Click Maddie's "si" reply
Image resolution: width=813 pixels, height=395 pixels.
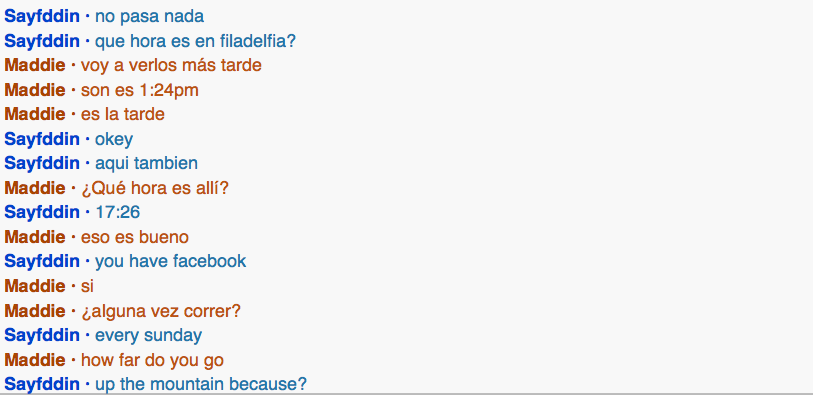click(x=87, y=286)
